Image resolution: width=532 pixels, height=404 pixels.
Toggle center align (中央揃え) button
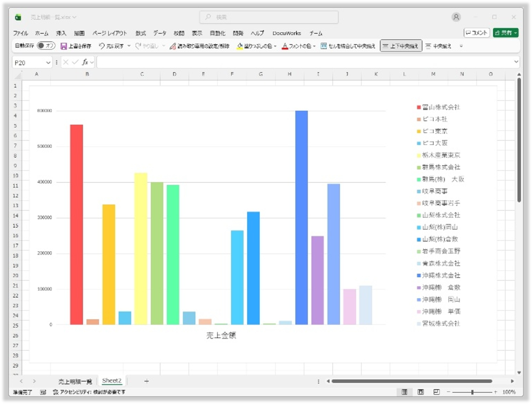(x=438, y=46)
